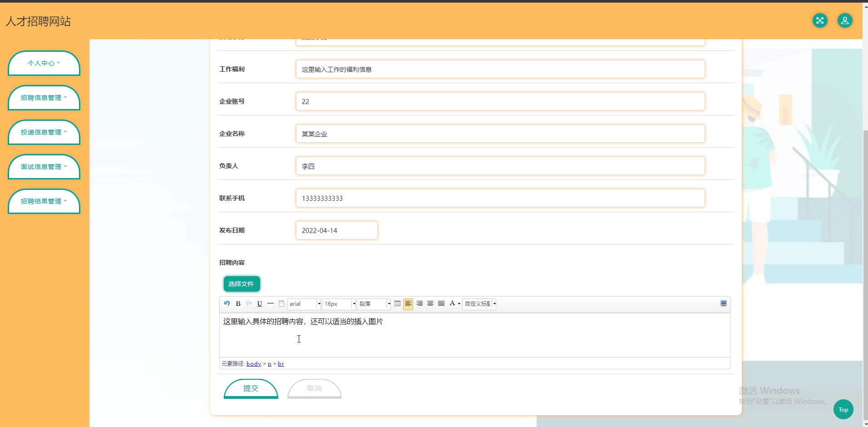Click the editor fullscreen icon
The width and height of the screenshot is (868, 427).
point(724,303)
